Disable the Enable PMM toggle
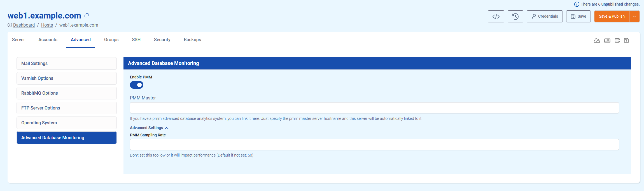The width and height of the screenshot is (644, 191). (137, 85)
